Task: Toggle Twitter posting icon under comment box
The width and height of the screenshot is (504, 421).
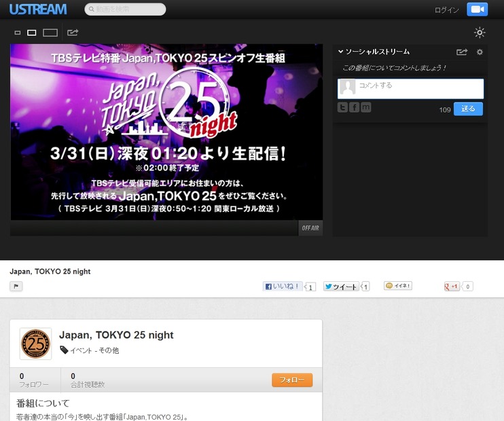Action: click(342, 107)
